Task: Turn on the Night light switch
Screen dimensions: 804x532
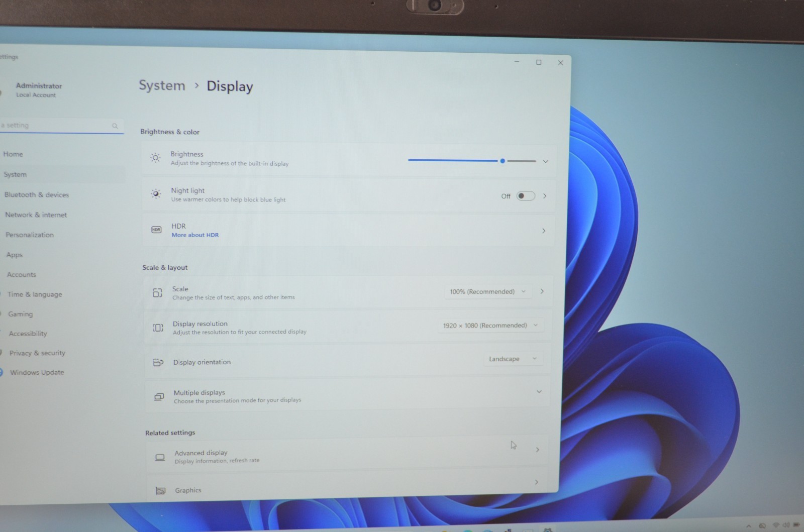Action: [x=526, y=196]
